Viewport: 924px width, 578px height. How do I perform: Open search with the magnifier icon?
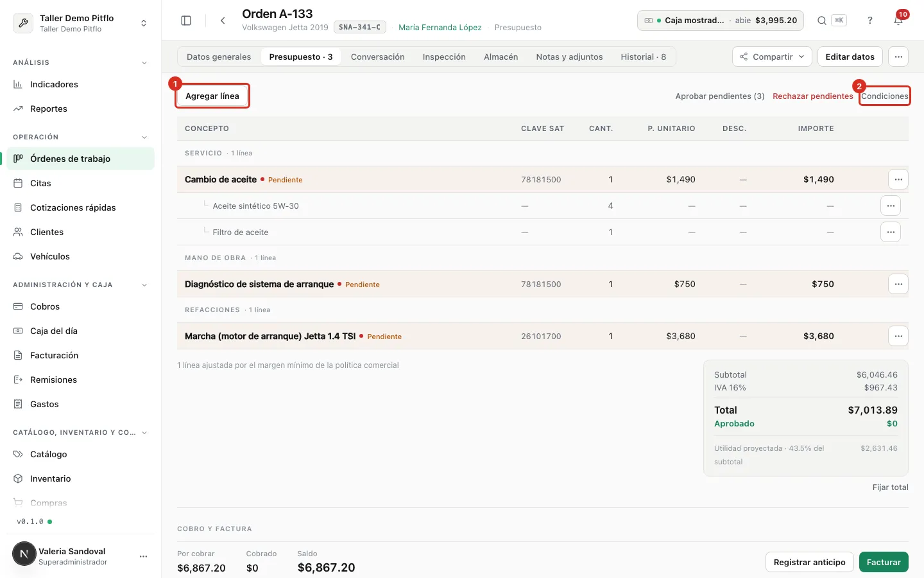(x=822, y=21)
